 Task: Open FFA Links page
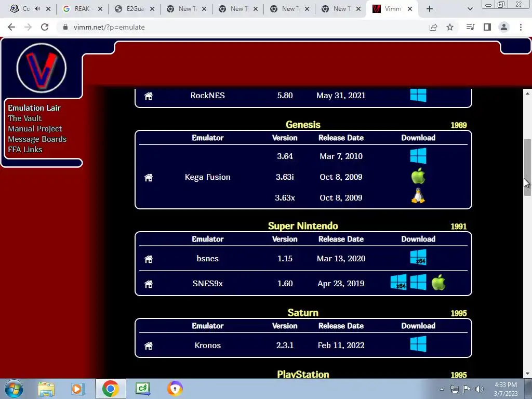(25, 150)
